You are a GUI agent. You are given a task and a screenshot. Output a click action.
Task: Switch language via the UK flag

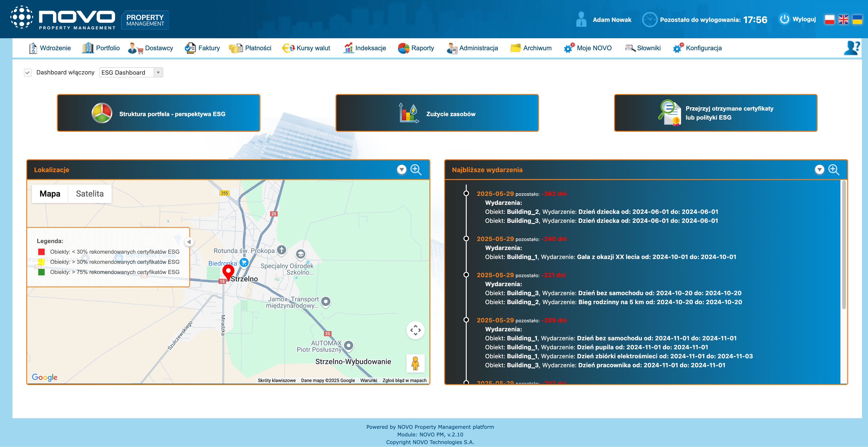click(843, 20)
